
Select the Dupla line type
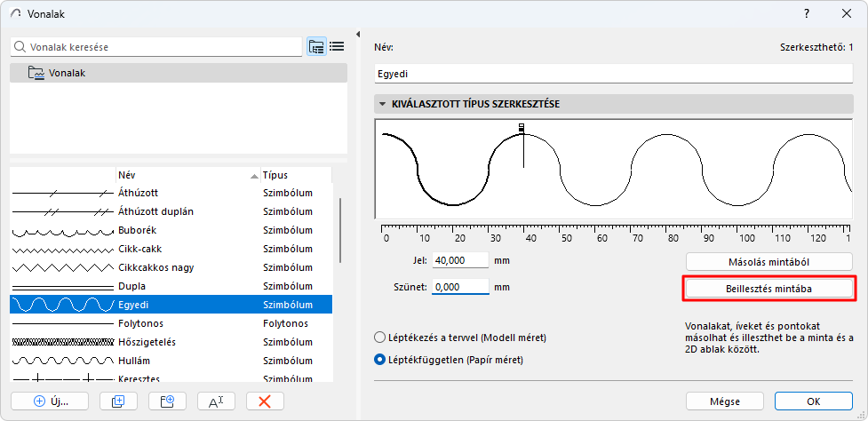pos(171,287)
